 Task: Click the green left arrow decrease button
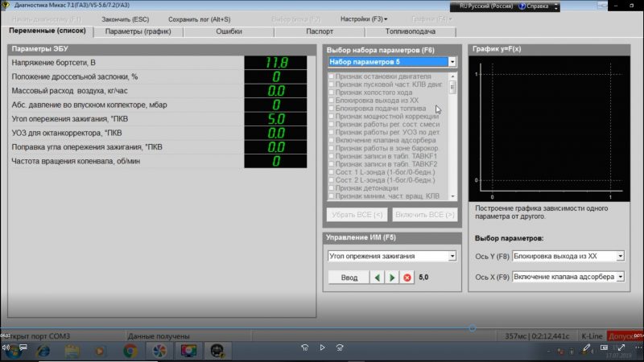378,278
